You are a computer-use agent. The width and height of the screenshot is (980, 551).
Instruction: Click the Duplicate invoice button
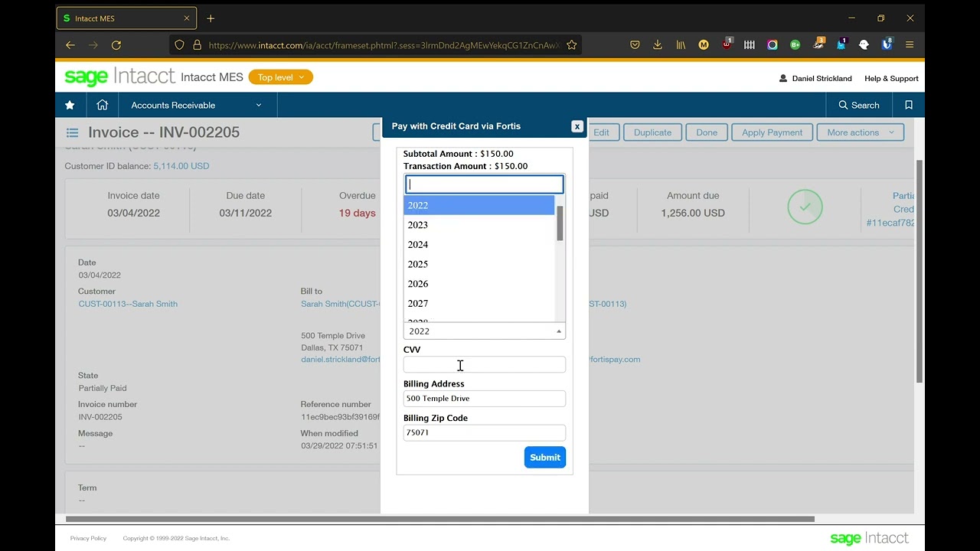click(652, 132)
